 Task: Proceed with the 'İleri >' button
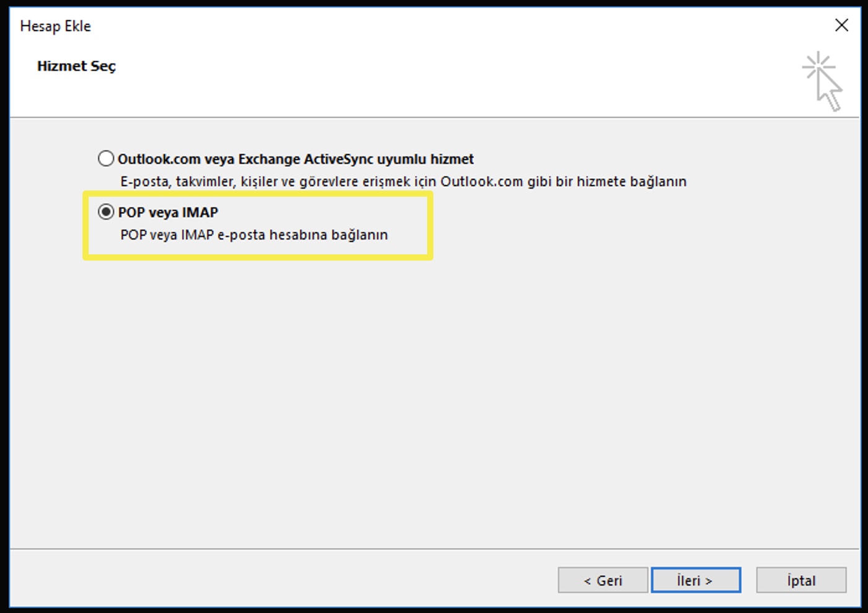pos(695,581)
